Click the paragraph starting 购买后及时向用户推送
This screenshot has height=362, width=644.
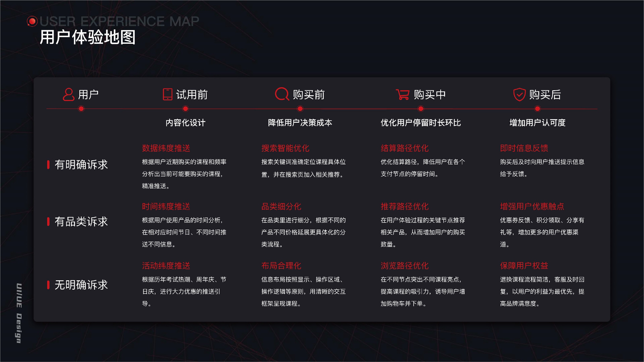(542, 168)
